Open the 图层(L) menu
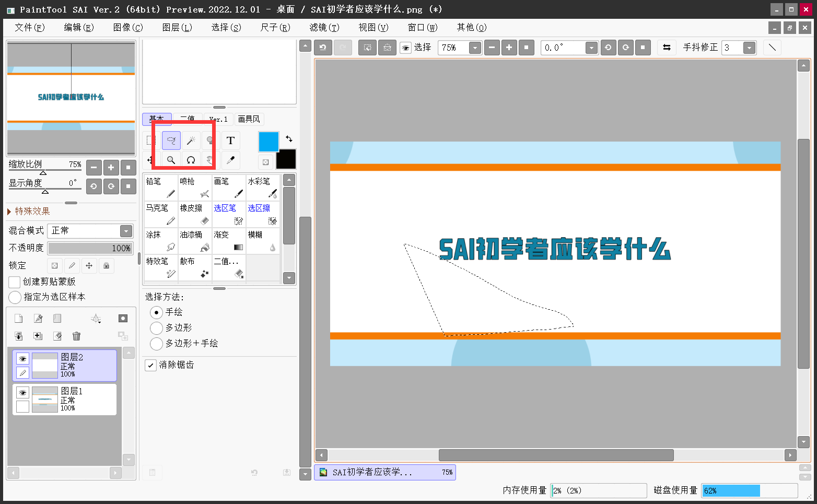This screenshot has height=504, width=817. [177, 27]
